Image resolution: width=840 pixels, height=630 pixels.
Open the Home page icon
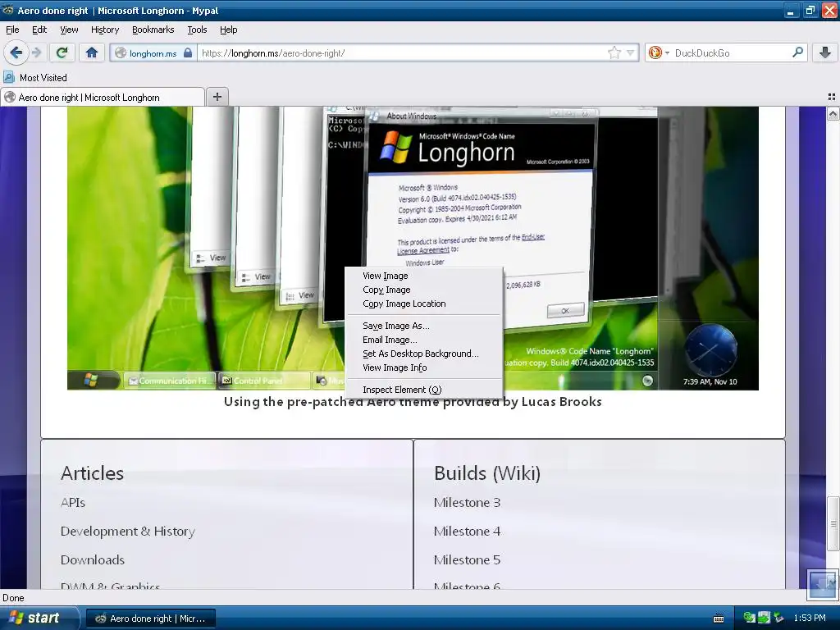[92, 52]
